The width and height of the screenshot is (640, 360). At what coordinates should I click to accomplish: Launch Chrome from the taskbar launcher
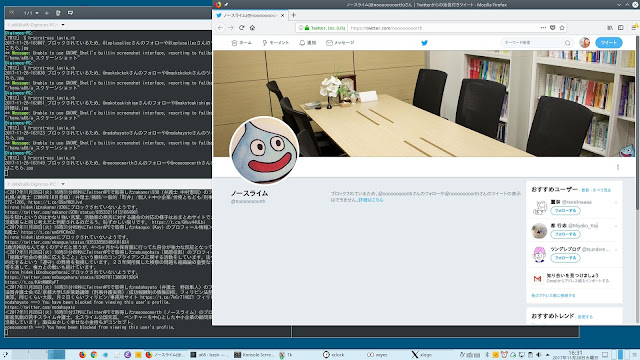93,354
